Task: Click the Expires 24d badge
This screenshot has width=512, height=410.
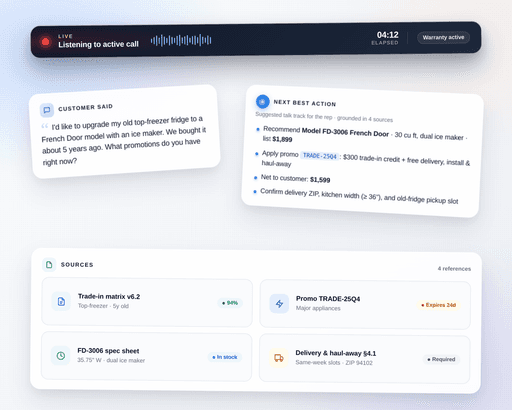Action: point(439,305)
